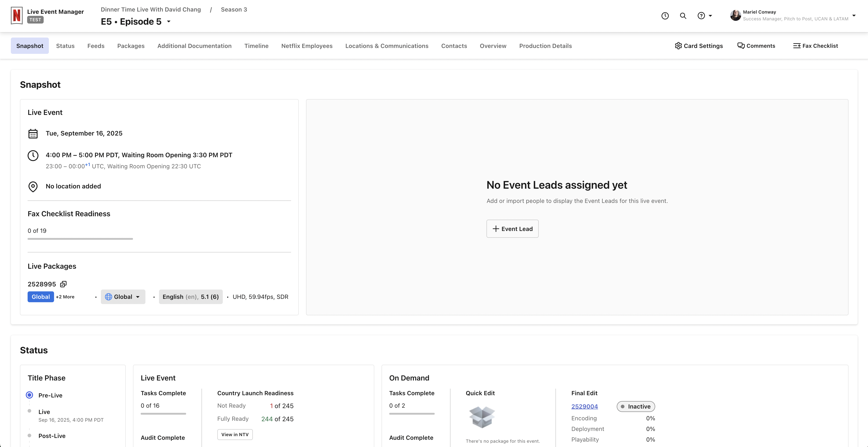868x447 pixels.
Task: Switch to the Contacts tab
Action: click(x=454, y=45)
